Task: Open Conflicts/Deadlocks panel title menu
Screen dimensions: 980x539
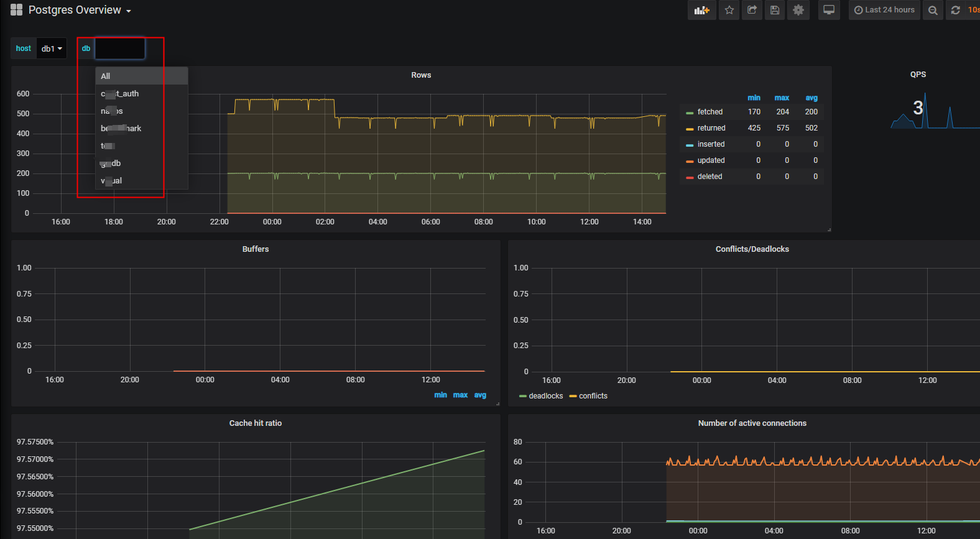Action: [752, 249]
